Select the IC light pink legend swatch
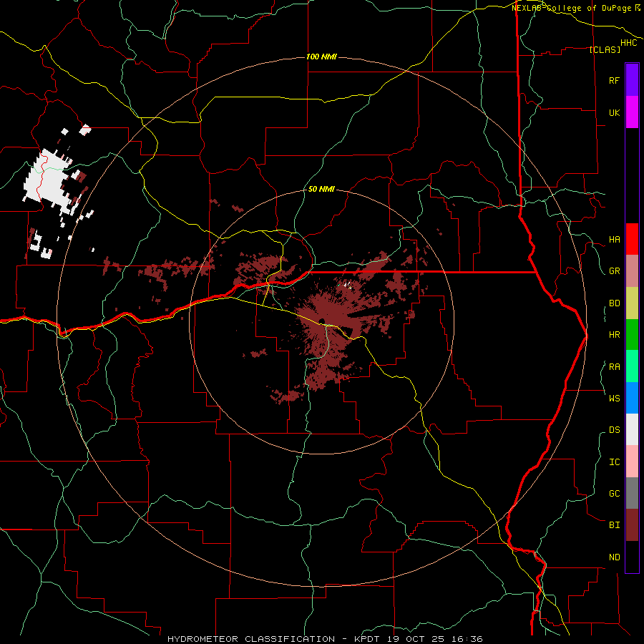Image resolution: width=644 pixels, height=644 pixels. 632,462
